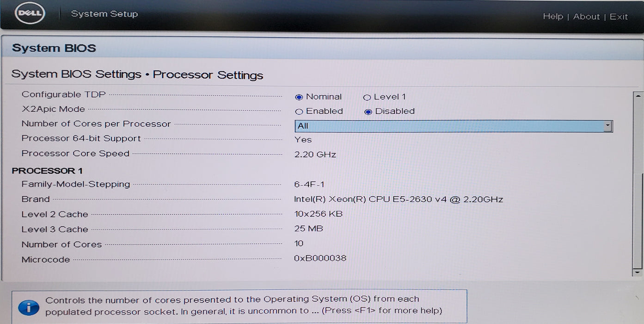Select Nominal for Configurable TDP
The height and width of the screenshot is (324, 644).
point(299,97)
